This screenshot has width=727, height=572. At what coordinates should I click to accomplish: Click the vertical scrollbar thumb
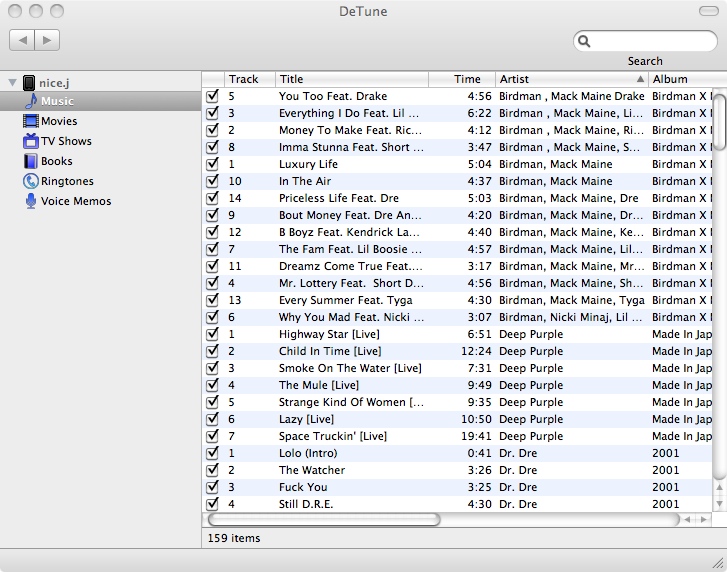point(719,122)
